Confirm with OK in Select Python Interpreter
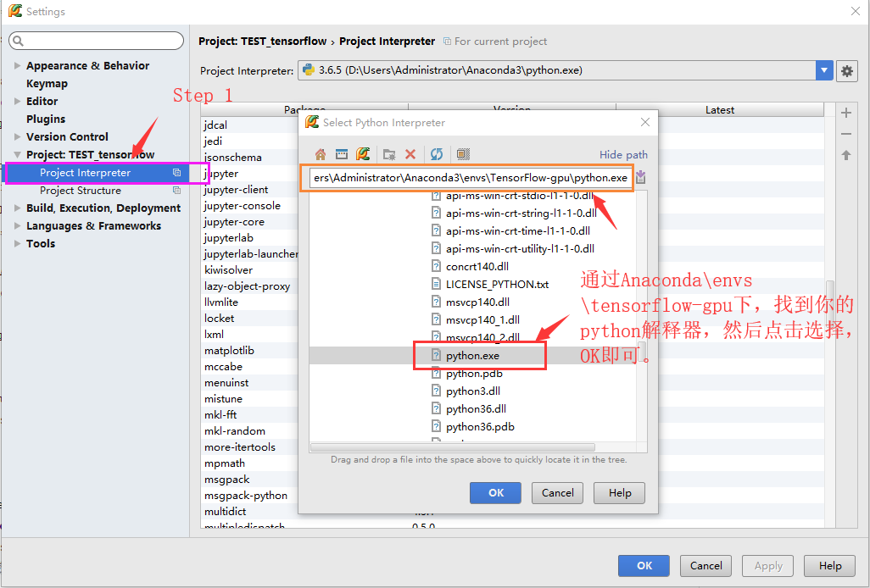Screen dimensions: 870x588 coord(495,492)
